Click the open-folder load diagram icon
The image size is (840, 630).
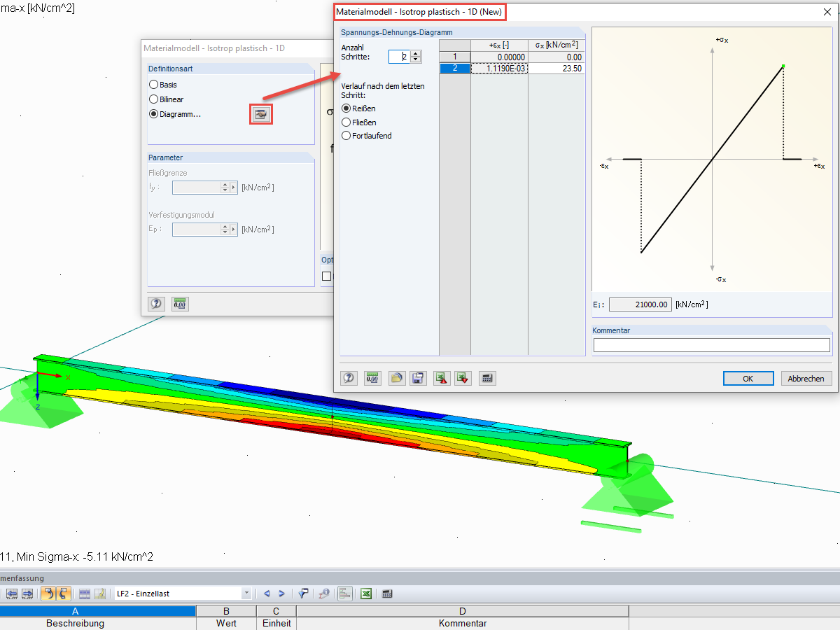point(397,378)
